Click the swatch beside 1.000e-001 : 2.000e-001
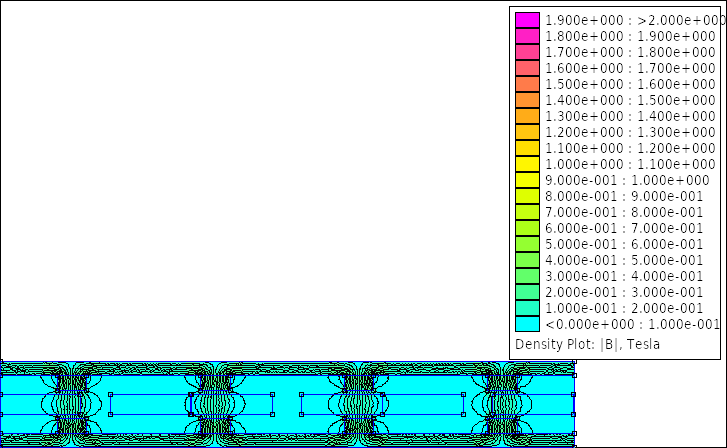This screenshot has width=727, height=448. pos(527,308)
